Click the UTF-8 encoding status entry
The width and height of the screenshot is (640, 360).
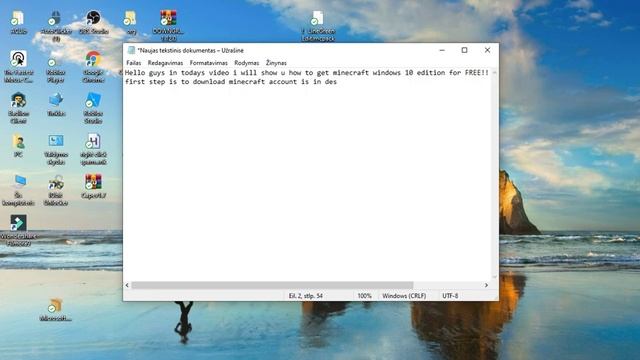pyautogui.click(x=450, y=296)
